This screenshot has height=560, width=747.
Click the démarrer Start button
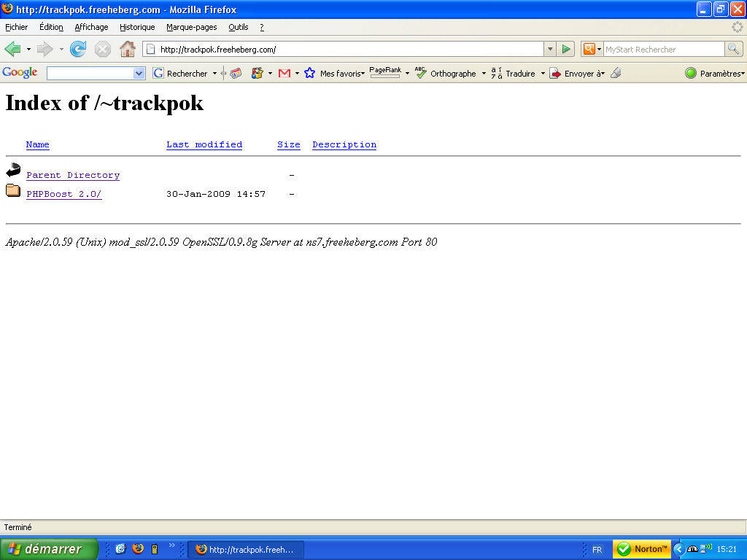pos(49,549)
